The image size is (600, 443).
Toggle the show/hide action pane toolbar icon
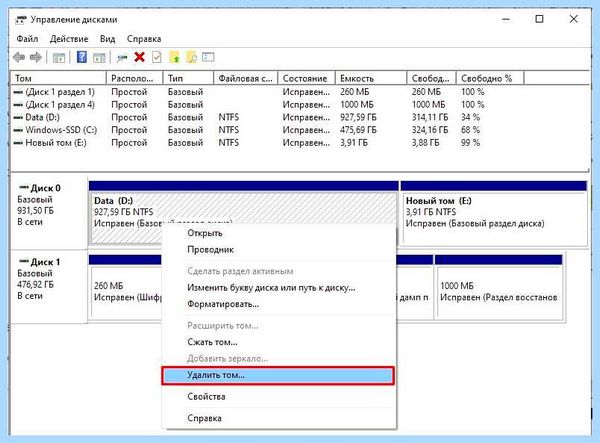click(99, 58)
